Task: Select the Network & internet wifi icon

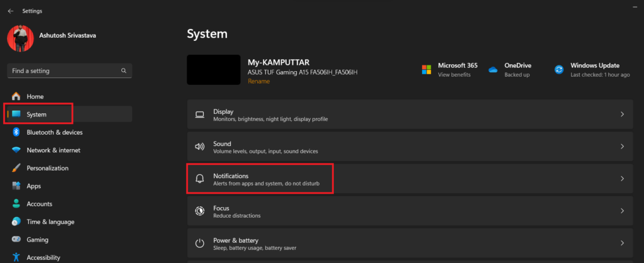Action: click(x=16, y=150)
